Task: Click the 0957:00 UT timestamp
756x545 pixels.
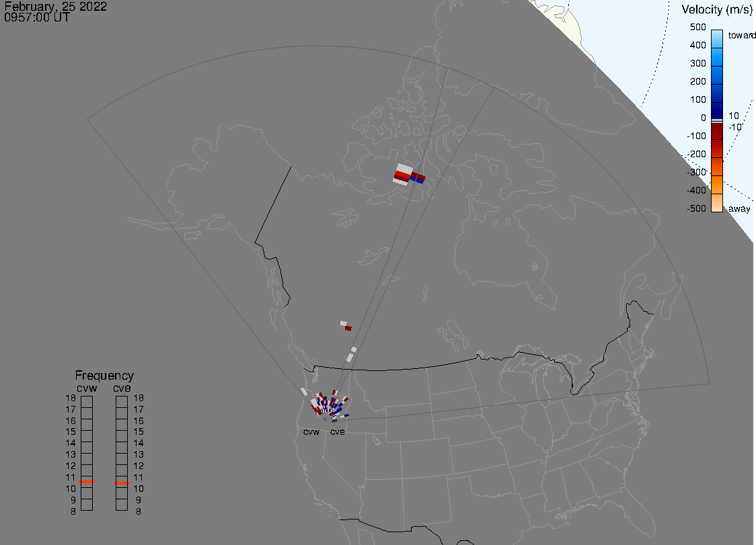Action: coord(37,17)
